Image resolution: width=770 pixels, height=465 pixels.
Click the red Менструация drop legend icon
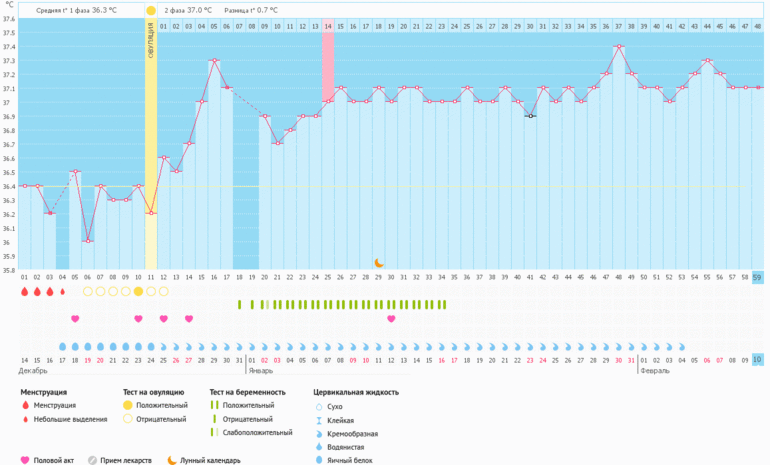(x=25, y=406)
